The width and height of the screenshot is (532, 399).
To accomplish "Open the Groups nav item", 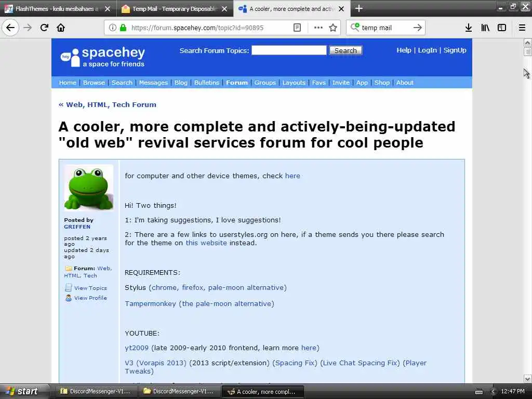I will click(265, 83).
